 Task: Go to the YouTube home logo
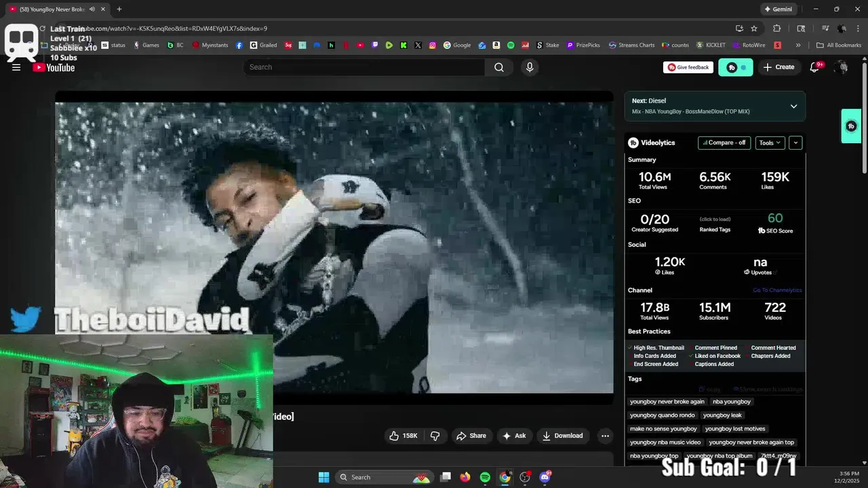coord(54,67)
